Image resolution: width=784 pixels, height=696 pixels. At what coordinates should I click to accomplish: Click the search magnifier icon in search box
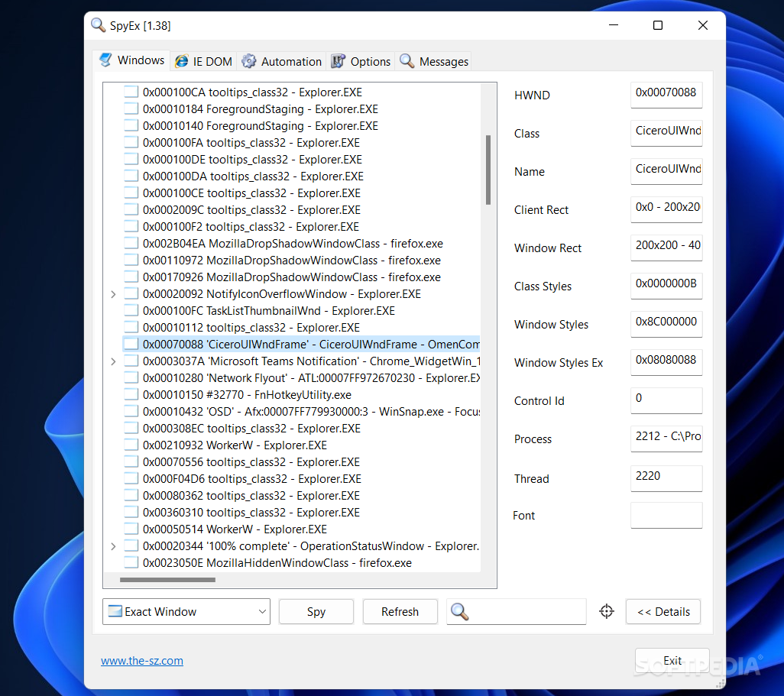(x=459, y=611)
